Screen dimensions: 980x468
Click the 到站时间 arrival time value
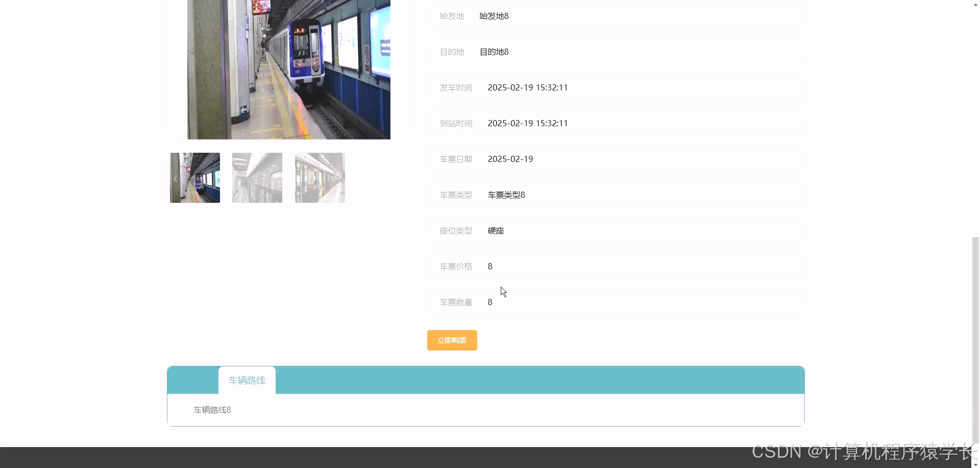coord(528,123)
